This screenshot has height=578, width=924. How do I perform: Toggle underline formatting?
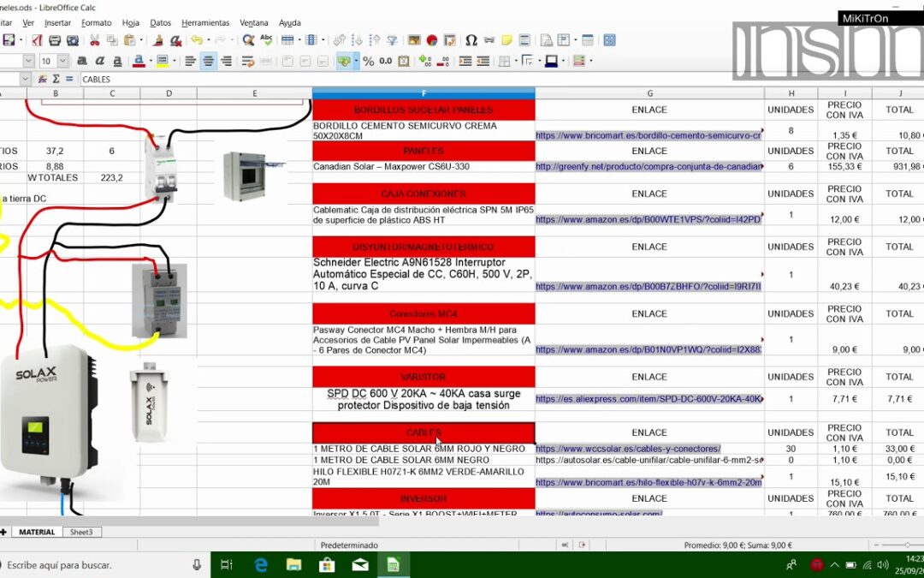click(117, 61)
